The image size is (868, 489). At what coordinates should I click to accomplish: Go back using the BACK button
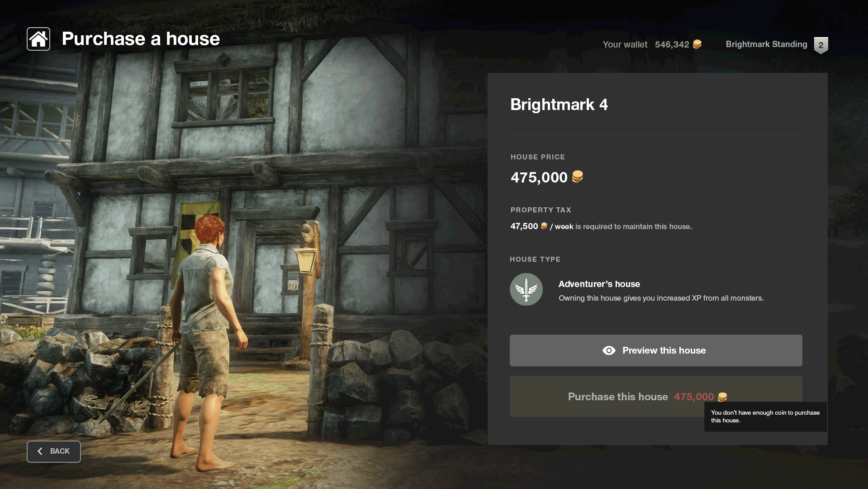[54, 451]
